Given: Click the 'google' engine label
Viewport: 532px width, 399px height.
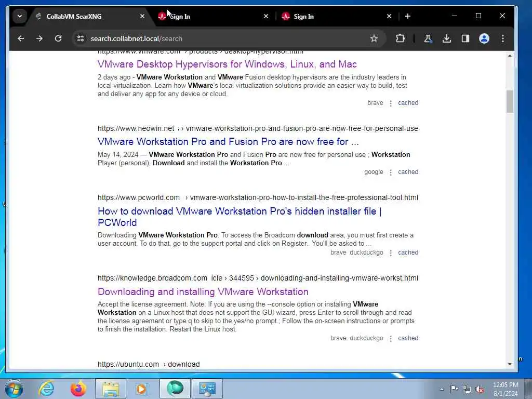Looking at the screenshot, I should pos(374,172).
